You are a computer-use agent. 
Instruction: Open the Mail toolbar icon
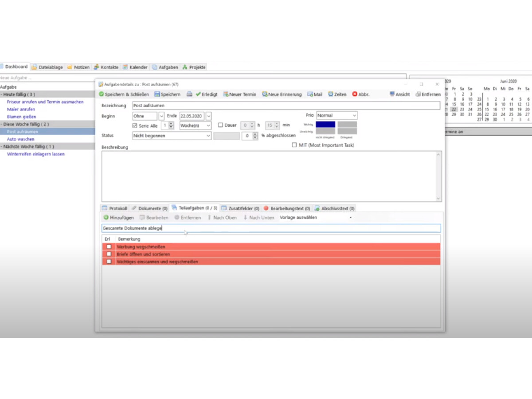click(x=310, y=94)
